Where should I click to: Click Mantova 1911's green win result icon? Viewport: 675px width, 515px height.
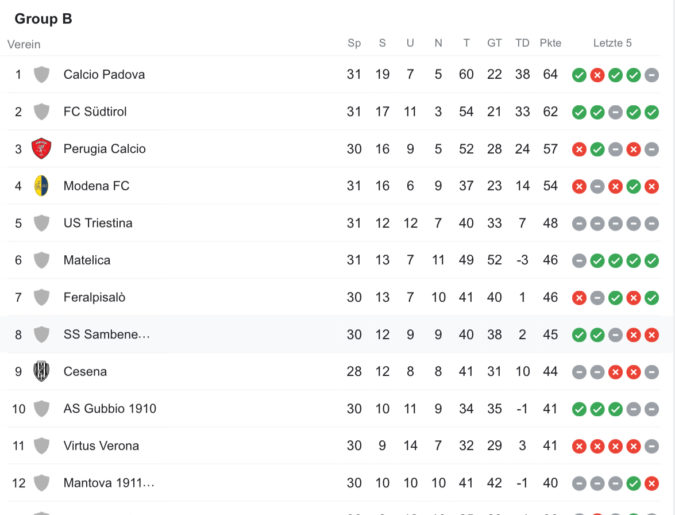point(633,484)
